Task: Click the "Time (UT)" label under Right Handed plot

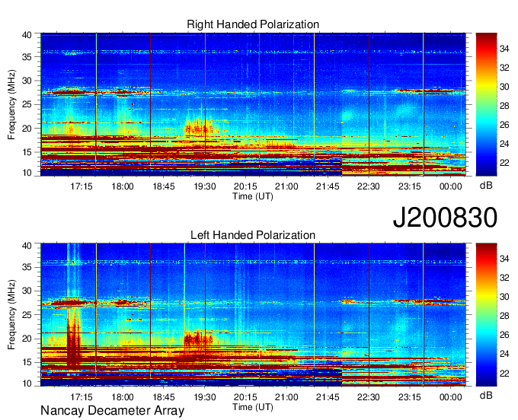Action: [253, 196]
